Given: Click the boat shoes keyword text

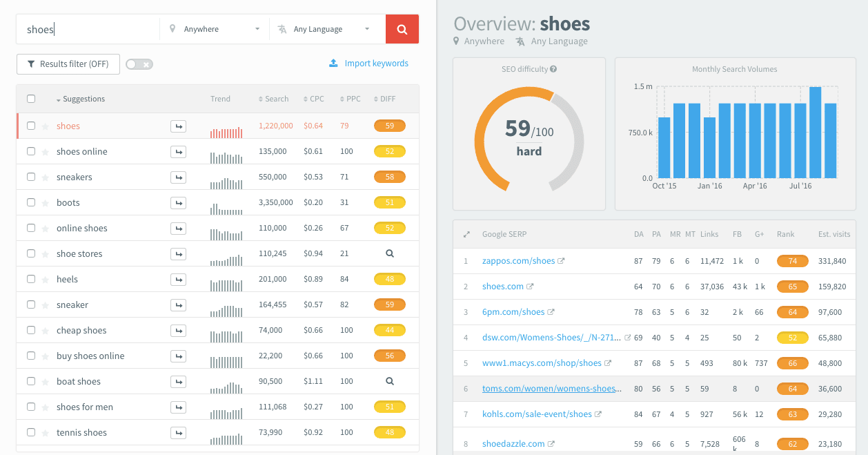Looking at the screenshot, I should 79,382.
